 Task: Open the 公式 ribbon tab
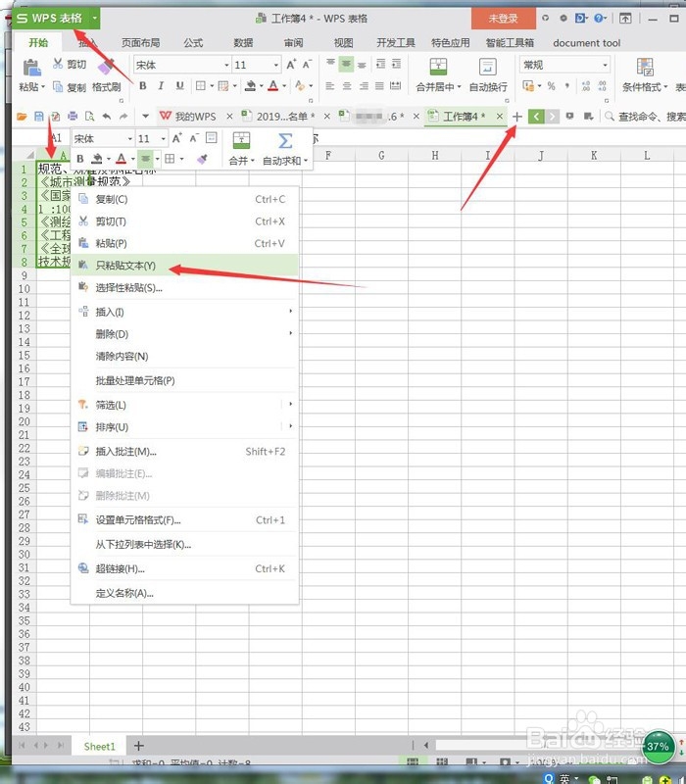pyautogui.click(x=193, y=43)
